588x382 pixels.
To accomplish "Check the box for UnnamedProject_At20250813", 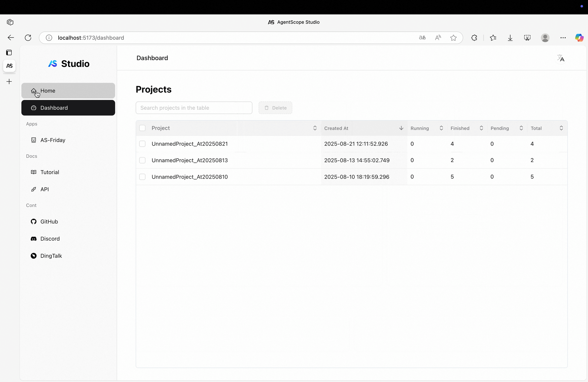I will point(142,160).
